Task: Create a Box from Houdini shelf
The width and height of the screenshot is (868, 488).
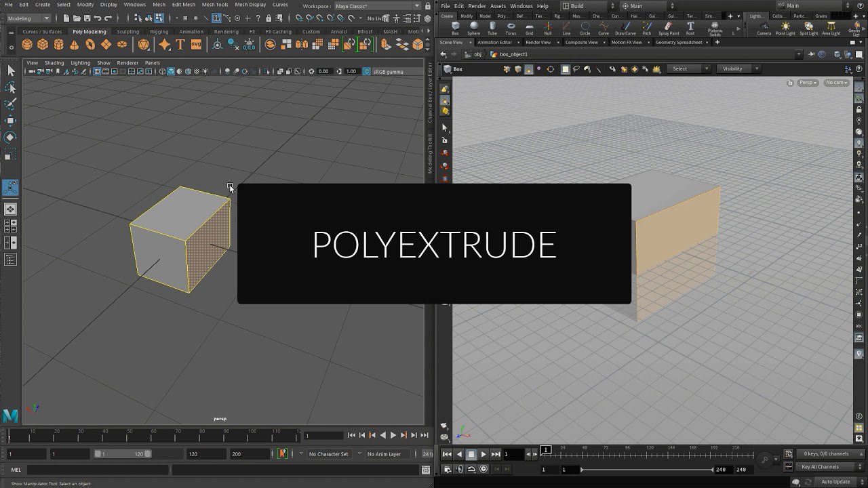Action: (x=455, y=28)
